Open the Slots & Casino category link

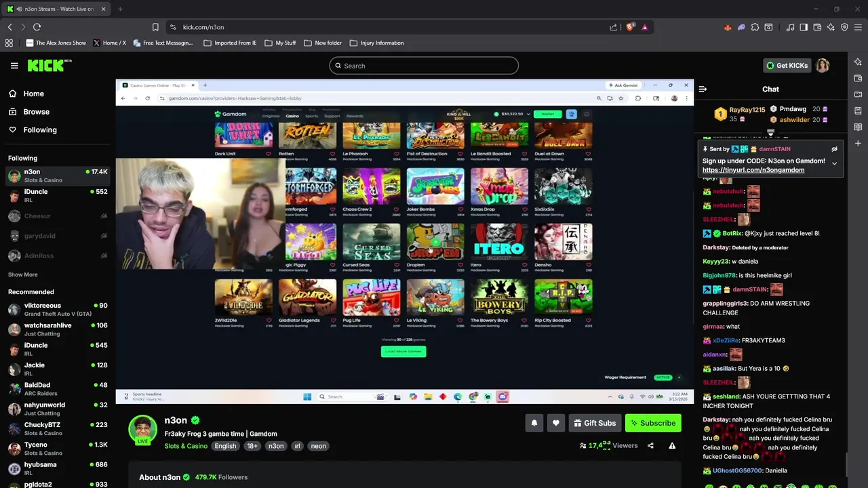[186, 446]
